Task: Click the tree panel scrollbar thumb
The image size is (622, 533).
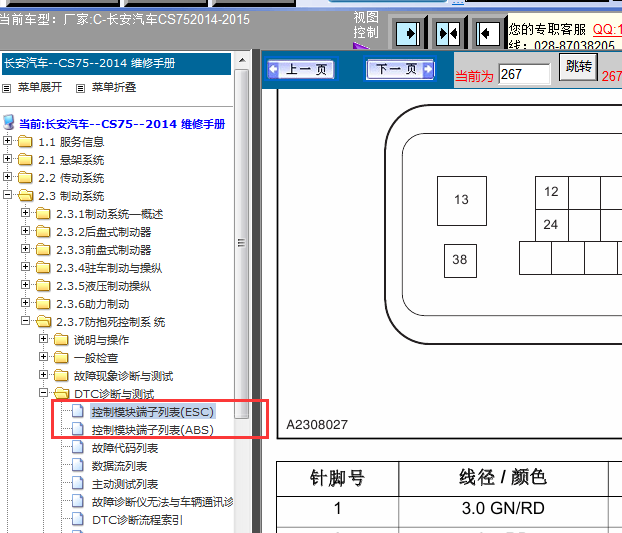Action: coord(241,243)
